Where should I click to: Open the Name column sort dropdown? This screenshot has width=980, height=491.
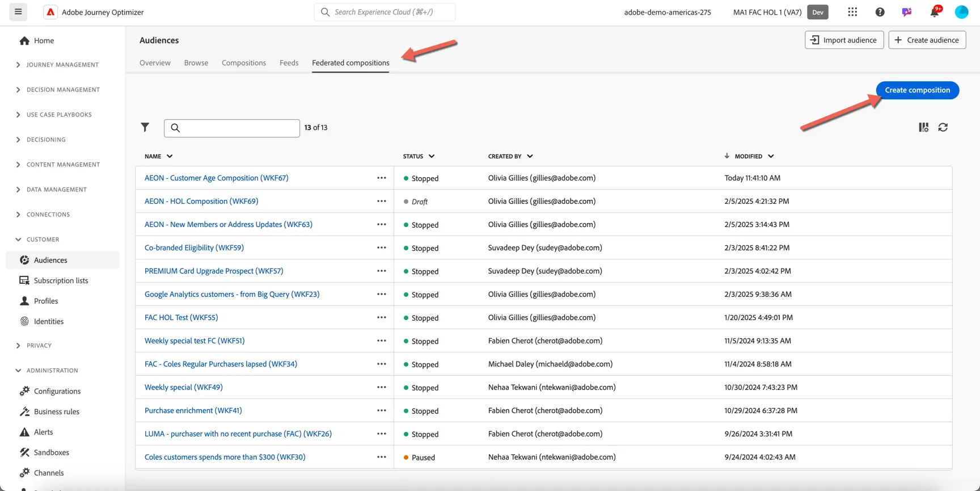coord(170,157)
